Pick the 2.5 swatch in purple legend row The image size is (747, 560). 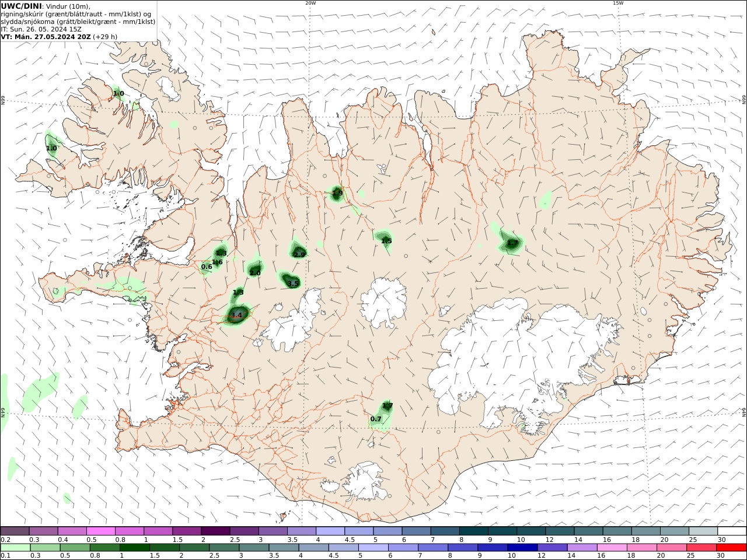tap(244, 531)
